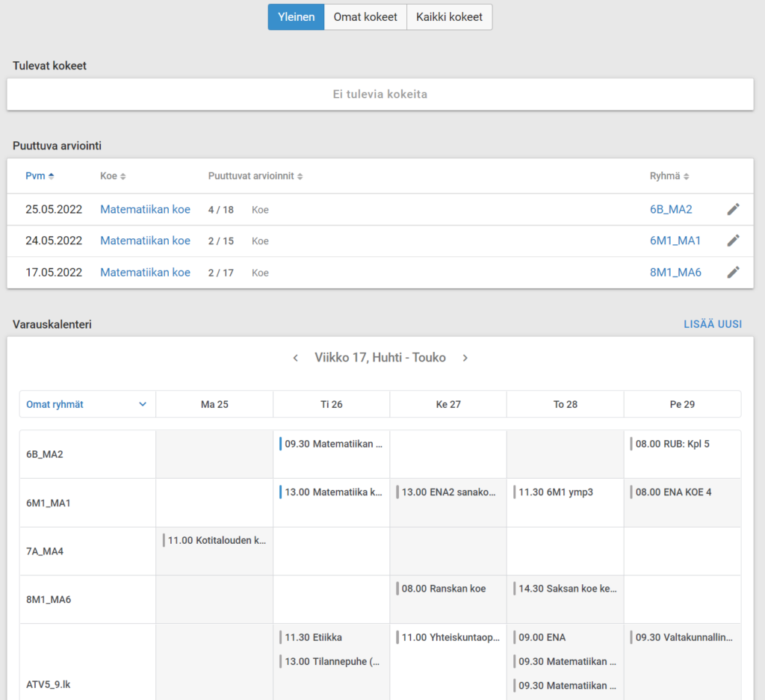Switch to the Kaikki kokeet tab
This screenshot has height=700, width=765.
click(449, 17)
